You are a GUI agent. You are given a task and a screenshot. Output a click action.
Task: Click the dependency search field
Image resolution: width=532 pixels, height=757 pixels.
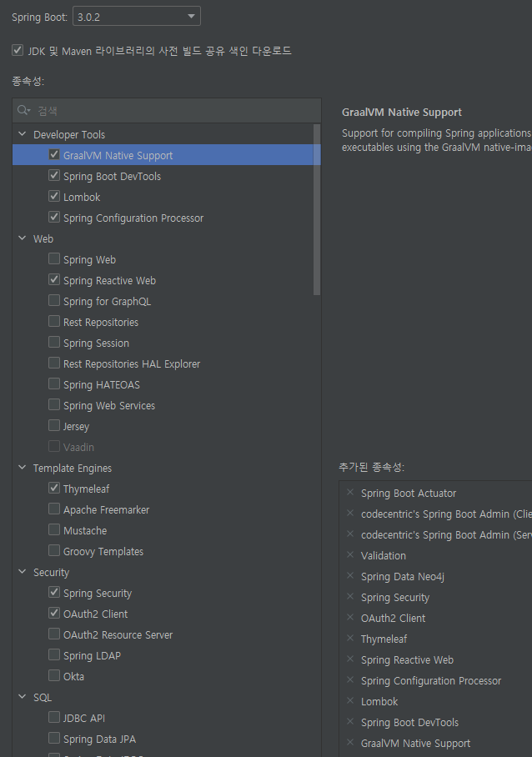click(167, 111)
